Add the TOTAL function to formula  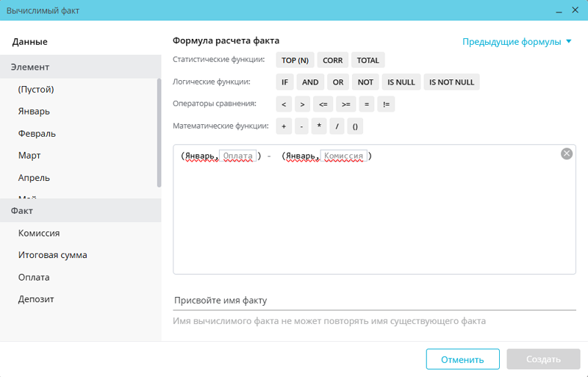(x=367, y=60)
